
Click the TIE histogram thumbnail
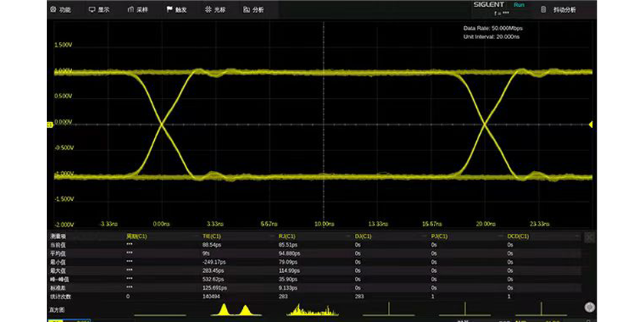pos(235,309)
